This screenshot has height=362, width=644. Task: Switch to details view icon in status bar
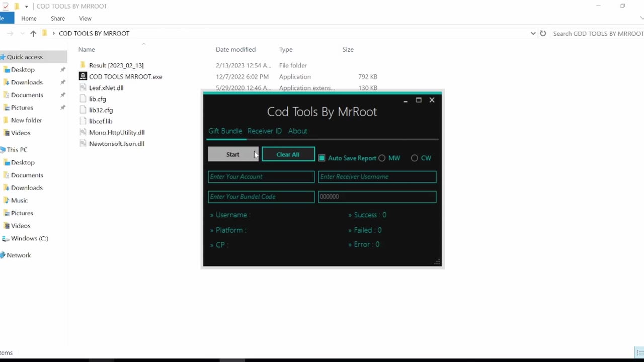pyautogui.click(x=639, y=353)
